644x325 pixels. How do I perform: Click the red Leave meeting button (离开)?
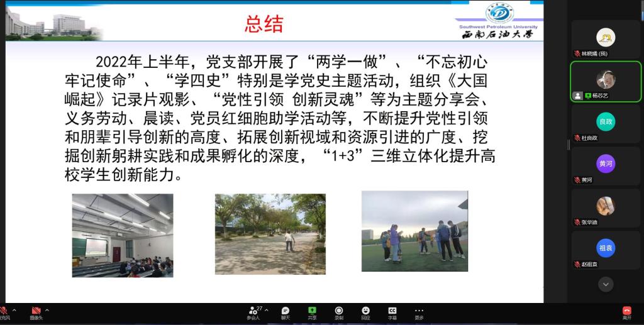tap(626, 312)
